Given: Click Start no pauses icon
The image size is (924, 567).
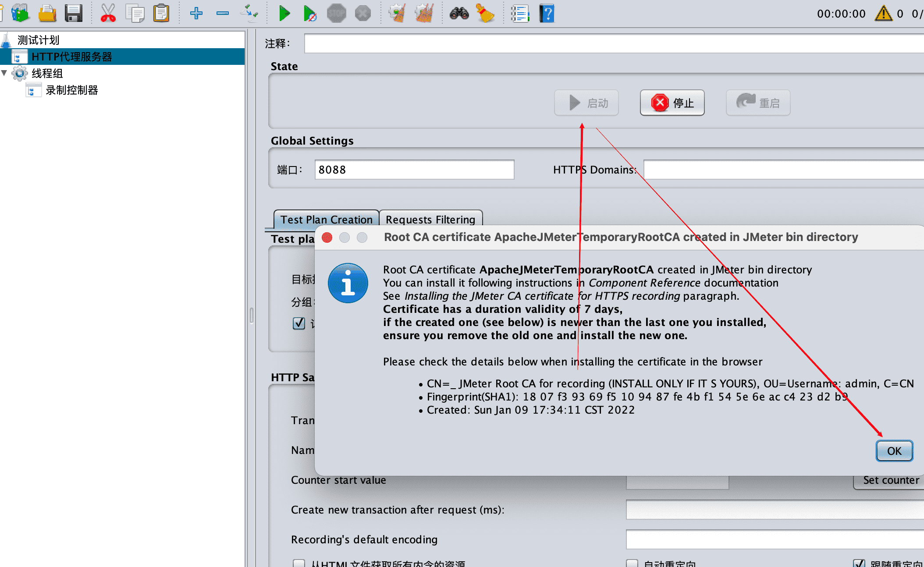Looking at the screenshot, I should (310, 13).
